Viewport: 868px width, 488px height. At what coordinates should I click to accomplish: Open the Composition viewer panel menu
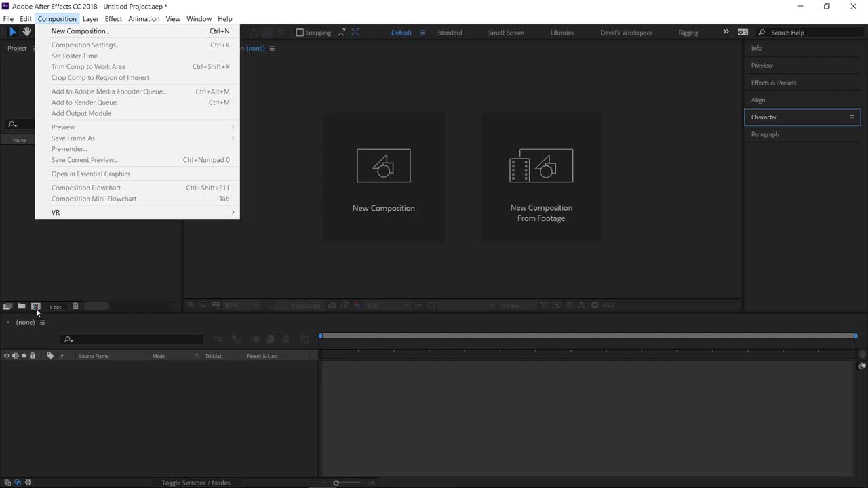[272, 49]
